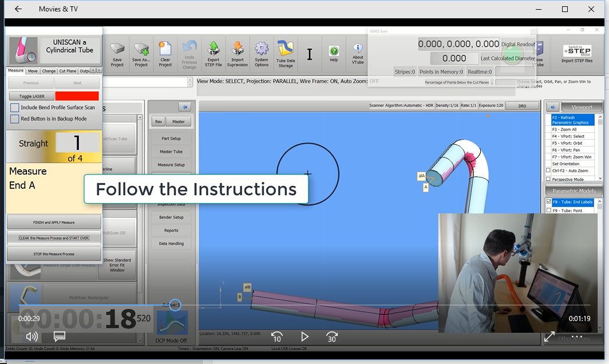
Task: Click the text cursor I-beam toolbar icon
Action: (x=310, y=54)
